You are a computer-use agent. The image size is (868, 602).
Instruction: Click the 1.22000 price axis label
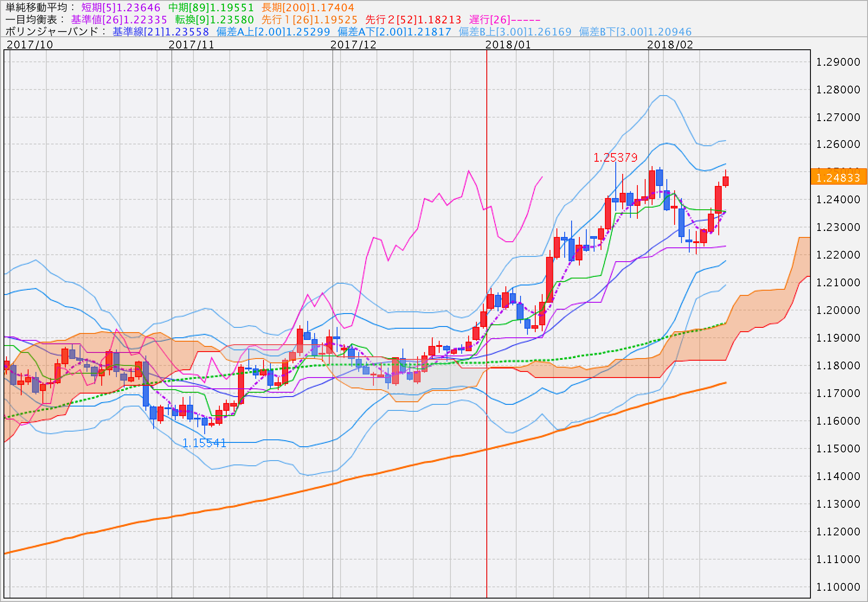point(838,255)
